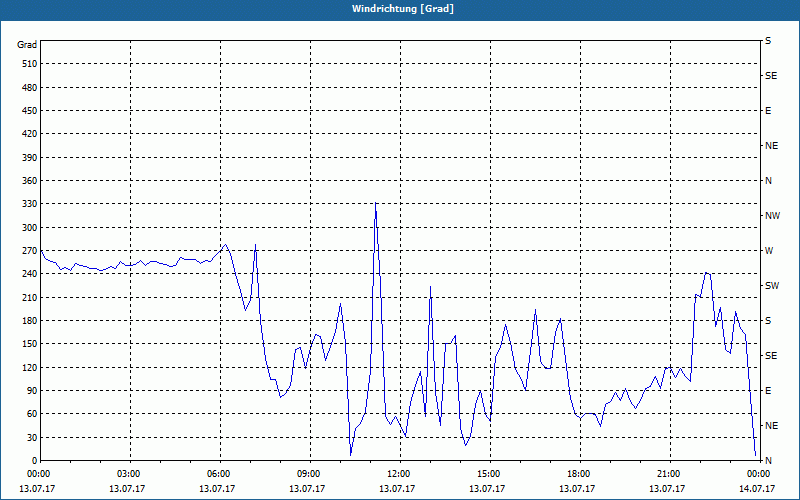Click the blue line's tallest peak near 330
Viewport: 800px width, 500px height.
[x=375, y=203]
